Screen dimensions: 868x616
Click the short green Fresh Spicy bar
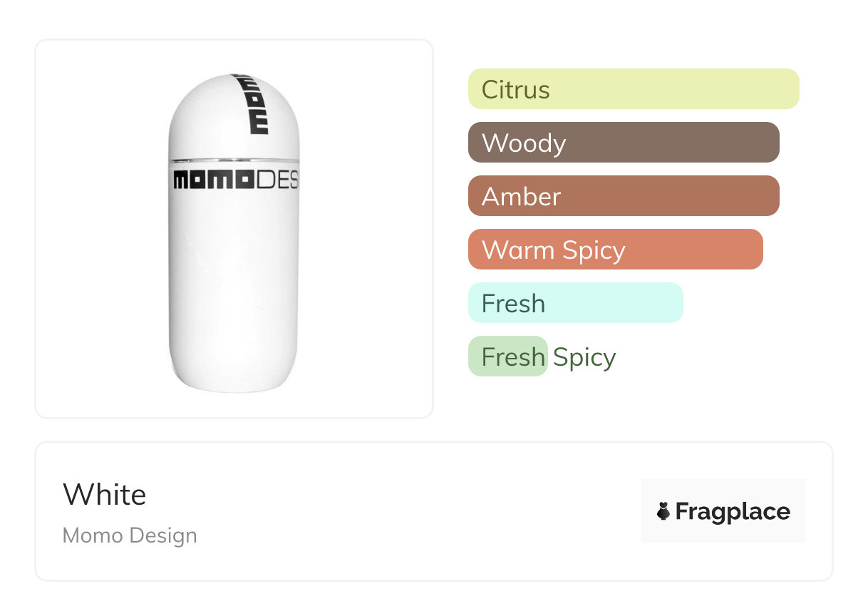tap(507, 356)
